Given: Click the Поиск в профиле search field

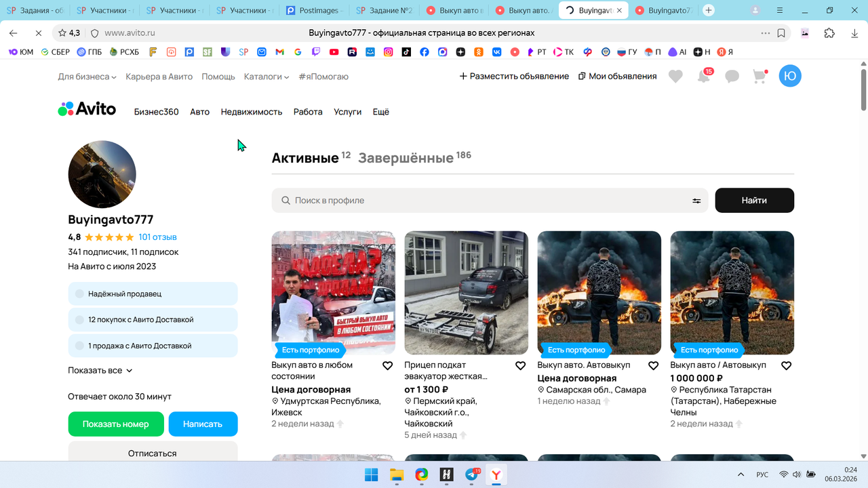Looking at the screenshot, I should point(490,201).
